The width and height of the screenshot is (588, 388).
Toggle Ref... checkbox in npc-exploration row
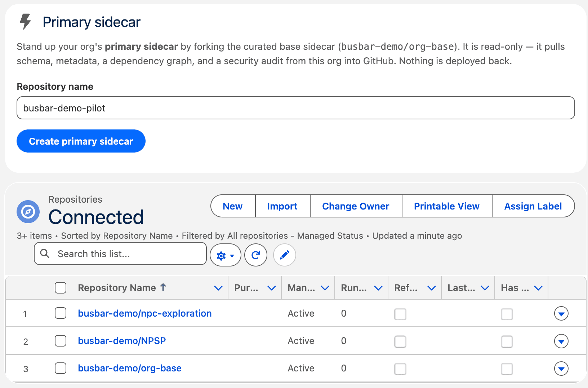pyautogui.click(x=400, y=314)
